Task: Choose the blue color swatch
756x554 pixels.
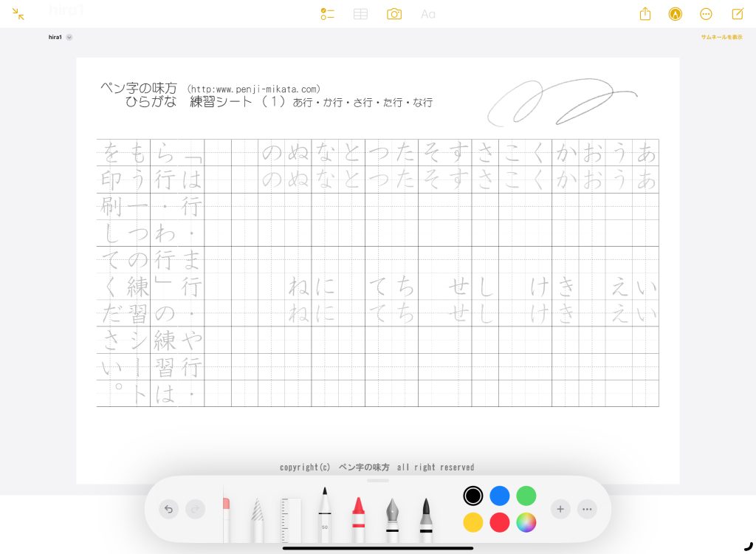Action: (500, 496)
